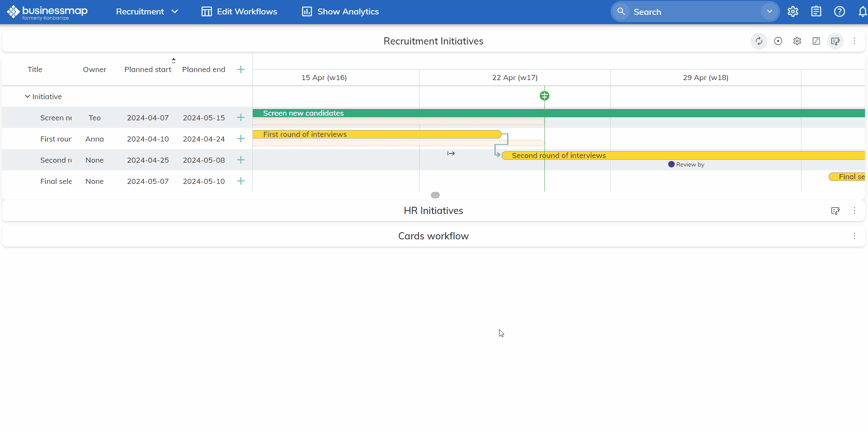Sort by Planned start column
Viewport: 868px width, 433px height.
148,69
